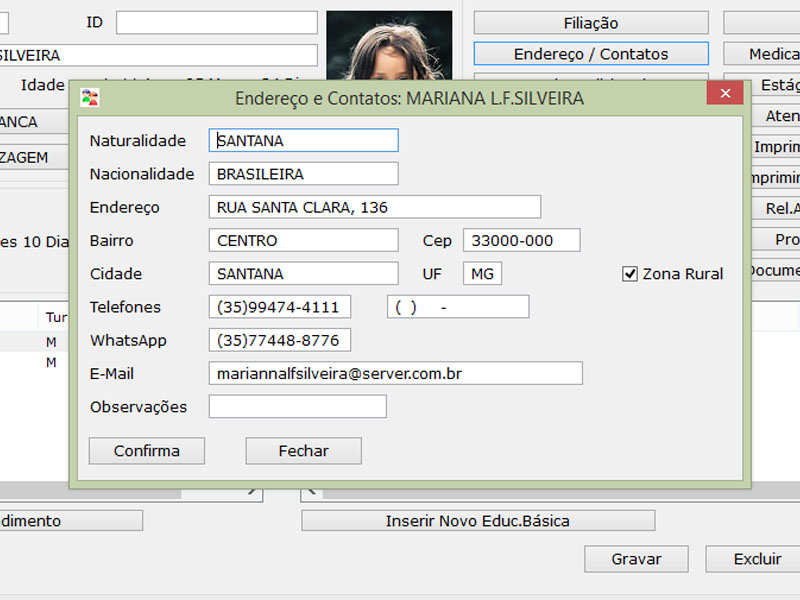Edit the Naturalidade field
Image resolution: width=800 pixels, height=600 pixels.
pyautogui.click(x=303, y=141)
